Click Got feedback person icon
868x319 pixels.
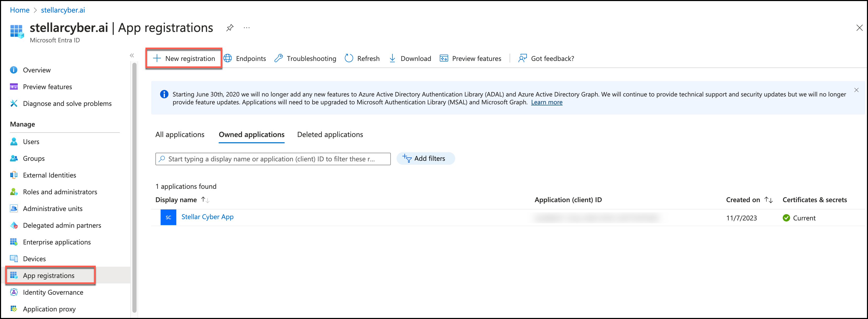[522, 59]
